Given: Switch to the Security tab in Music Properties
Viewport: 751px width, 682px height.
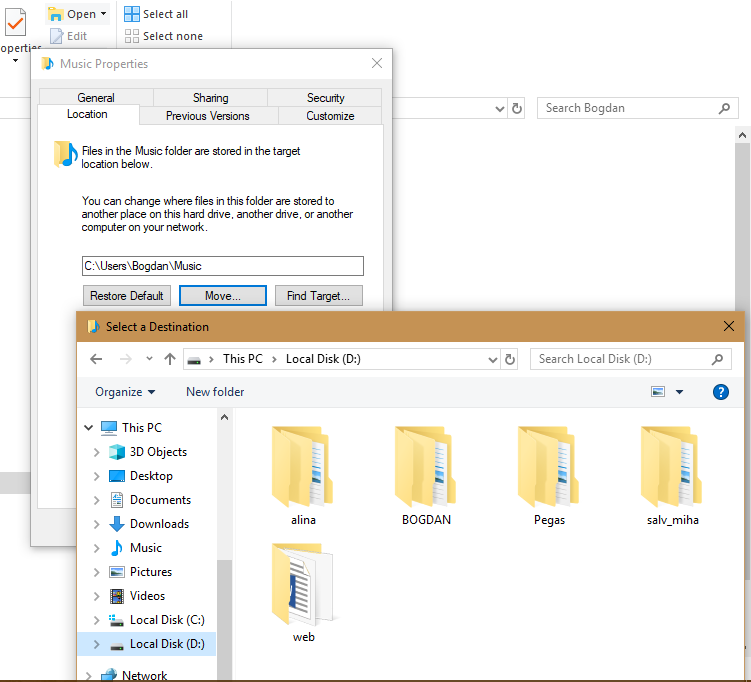Looking at the screenshot, I should 325,98.
